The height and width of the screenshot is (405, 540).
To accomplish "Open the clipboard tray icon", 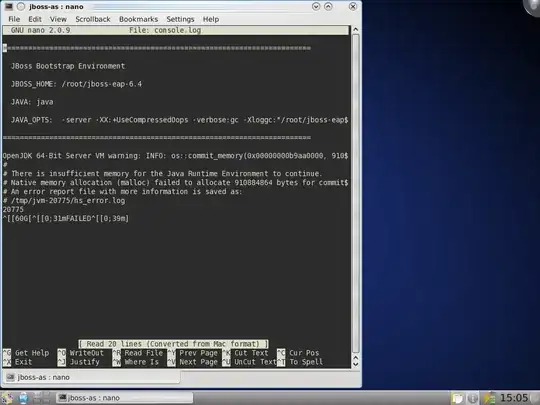I will click(458, 398).
